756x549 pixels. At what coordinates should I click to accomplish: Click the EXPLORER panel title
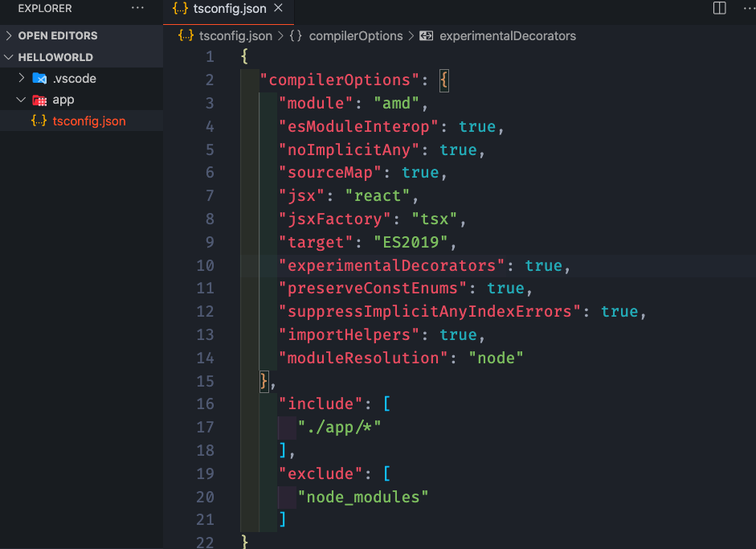(x=45, y=8)
